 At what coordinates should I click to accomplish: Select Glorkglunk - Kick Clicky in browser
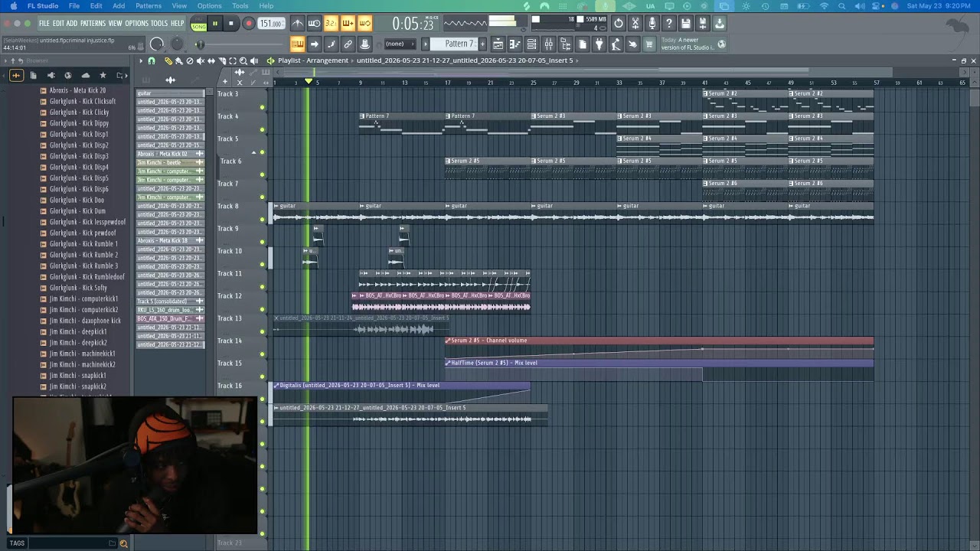(x=80, y=112)
